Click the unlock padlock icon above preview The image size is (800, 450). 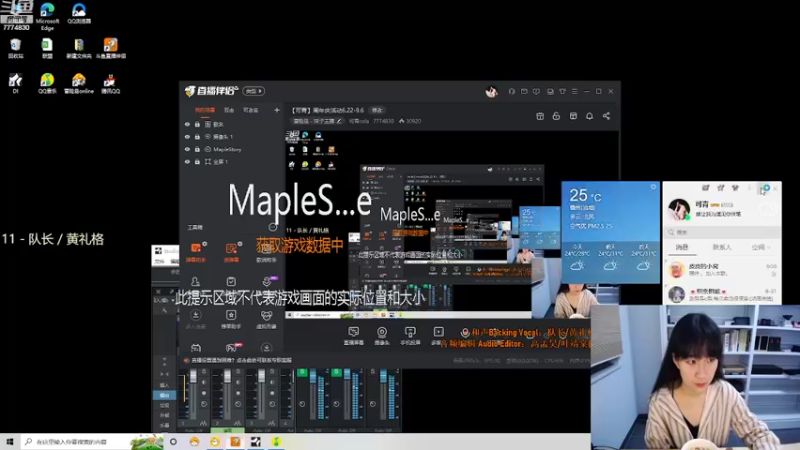(x=556, y=116)
